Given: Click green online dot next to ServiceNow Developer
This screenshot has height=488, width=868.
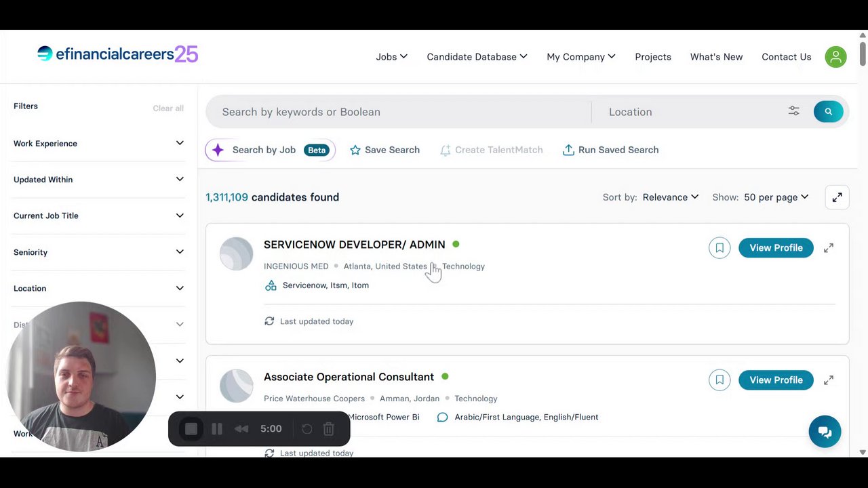Looking at the screenshot, I should click(x=456, y=244).
